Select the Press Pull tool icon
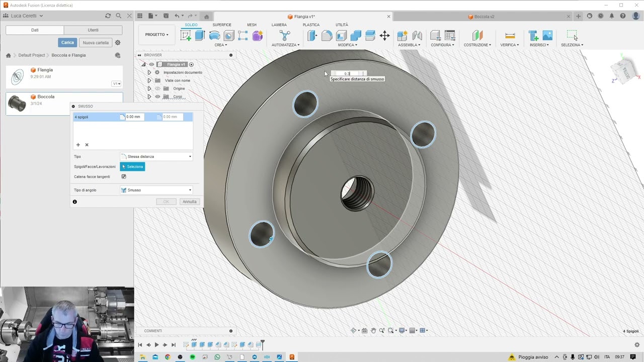The width and height of the screenshot is (644, 362). 312,35
